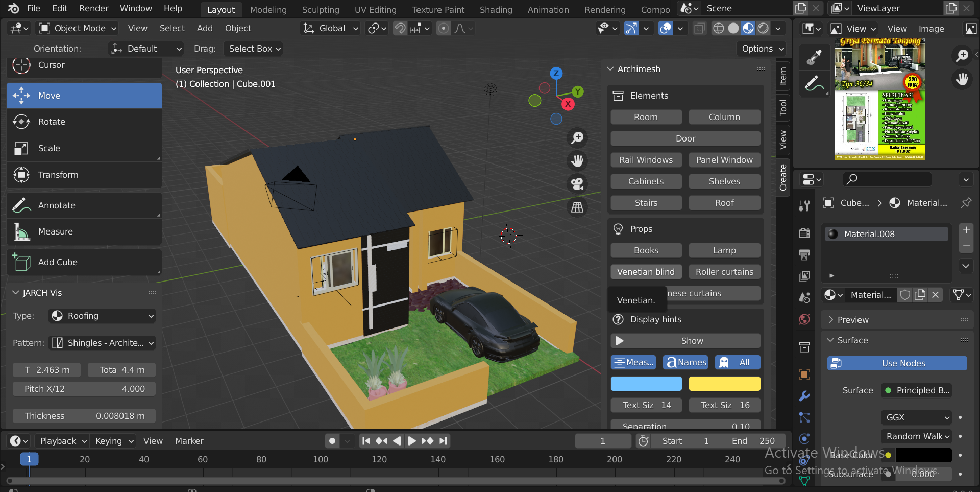Open the Modifier properties wrench icon

[804, 396]
